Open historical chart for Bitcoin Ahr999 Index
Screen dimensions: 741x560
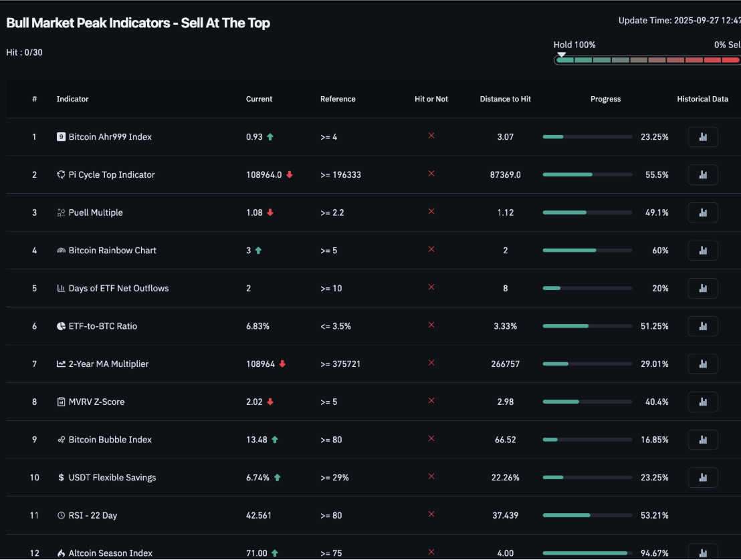pos(702,137)
